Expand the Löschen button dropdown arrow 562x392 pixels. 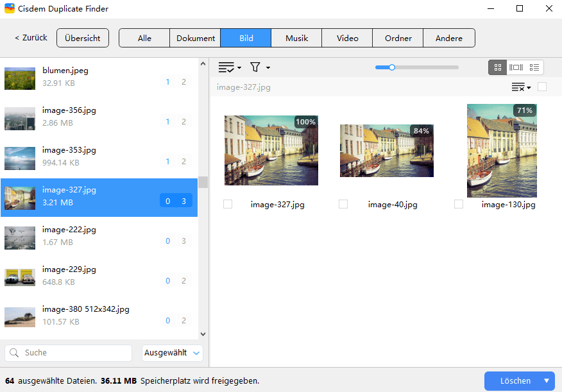coord(547,380)
